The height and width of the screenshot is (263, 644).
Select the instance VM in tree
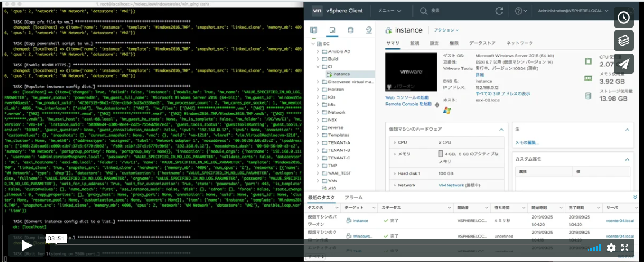point(341,74)
